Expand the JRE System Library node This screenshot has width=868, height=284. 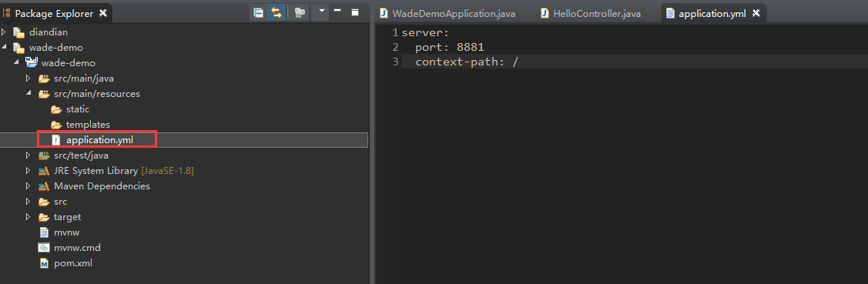[x=28, y=171]
